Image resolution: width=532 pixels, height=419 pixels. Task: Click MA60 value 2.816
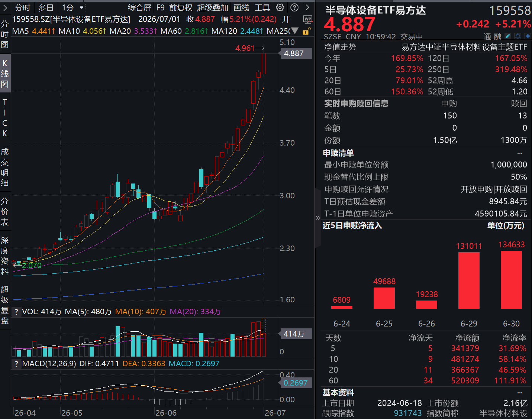tap(196, 31)
